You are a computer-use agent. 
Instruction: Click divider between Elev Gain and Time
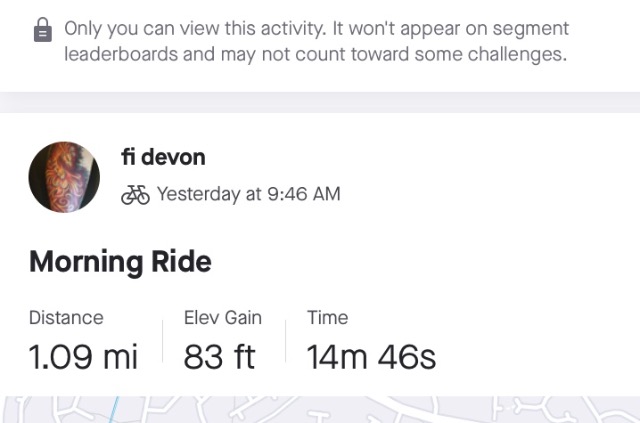coord(285,341)
